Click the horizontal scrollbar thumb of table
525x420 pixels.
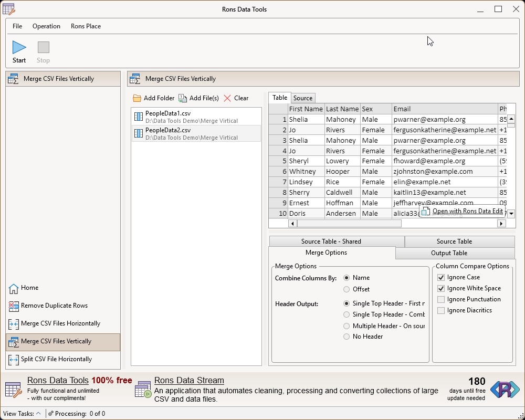click(349, 224)
